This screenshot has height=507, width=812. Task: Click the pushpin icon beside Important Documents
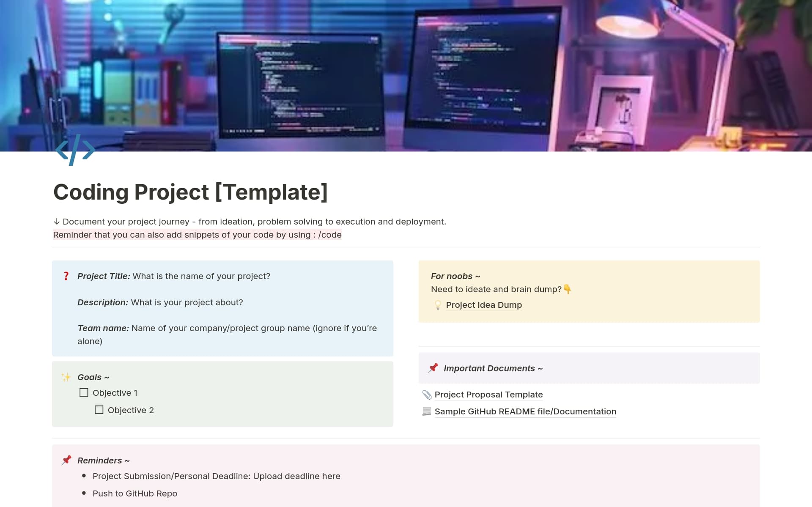(433, 367)
